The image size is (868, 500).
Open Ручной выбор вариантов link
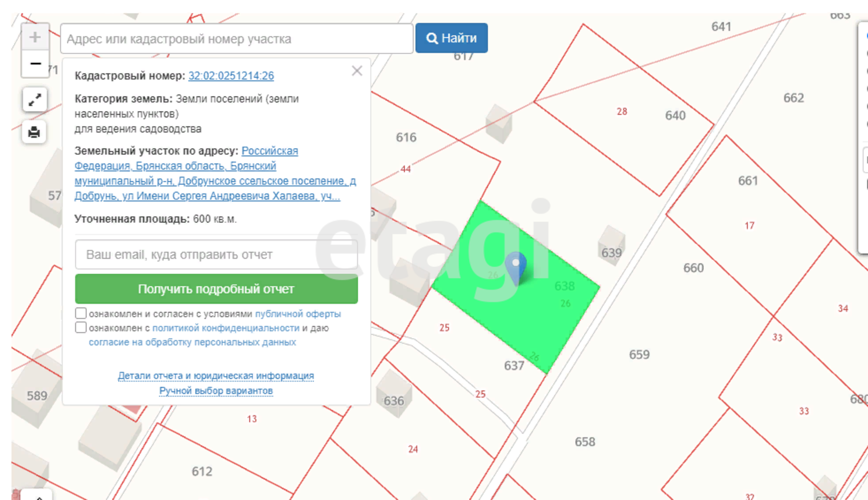tap(216, 391)
